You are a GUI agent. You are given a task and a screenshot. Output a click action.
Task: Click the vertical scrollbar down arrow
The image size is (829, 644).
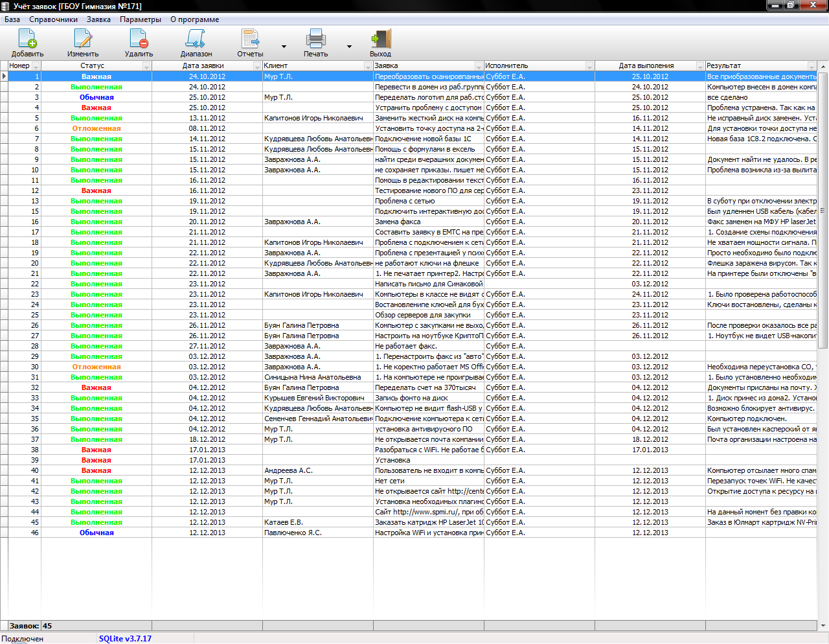coord(823,626)
